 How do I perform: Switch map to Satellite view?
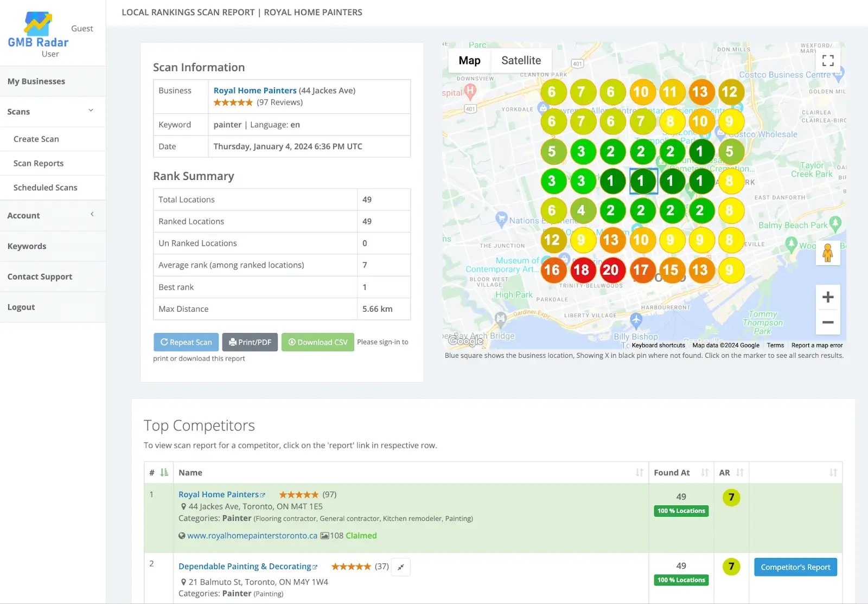[521, 61]
